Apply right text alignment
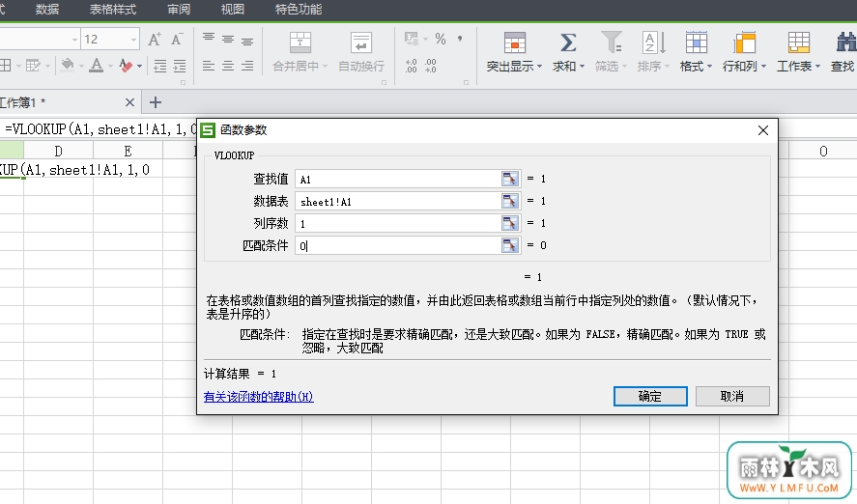 pos(247,66)
